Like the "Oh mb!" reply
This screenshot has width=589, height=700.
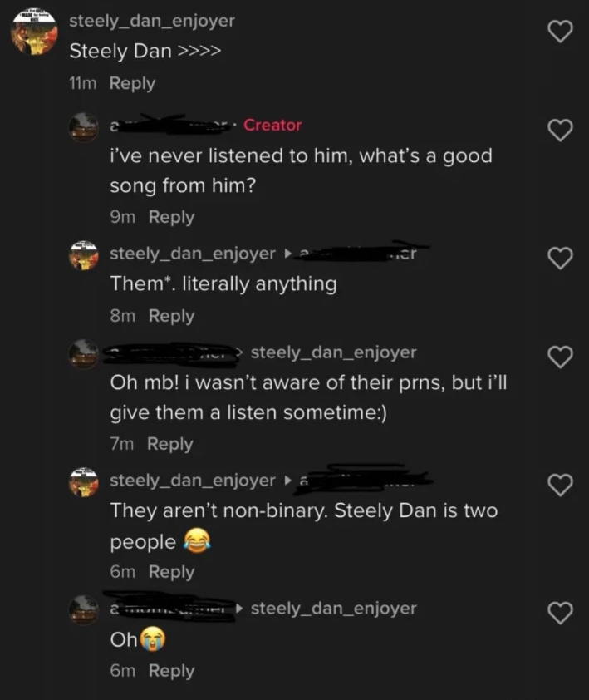coord(562,357)
